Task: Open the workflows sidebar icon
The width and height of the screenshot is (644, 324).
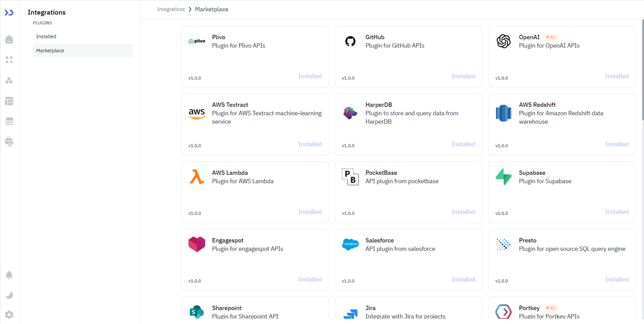Action: [9, 80]
